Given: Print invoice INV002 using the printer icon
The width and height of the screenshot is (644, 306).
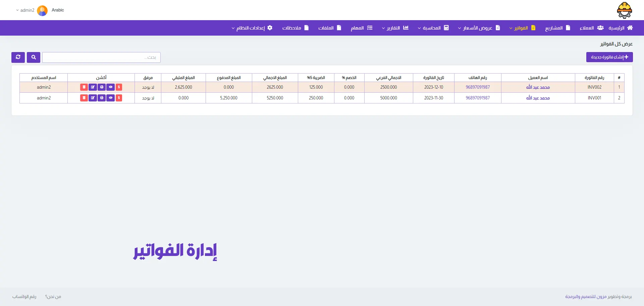Looking at the screenshot, I should pyautogui.click(x=102, y=87).
